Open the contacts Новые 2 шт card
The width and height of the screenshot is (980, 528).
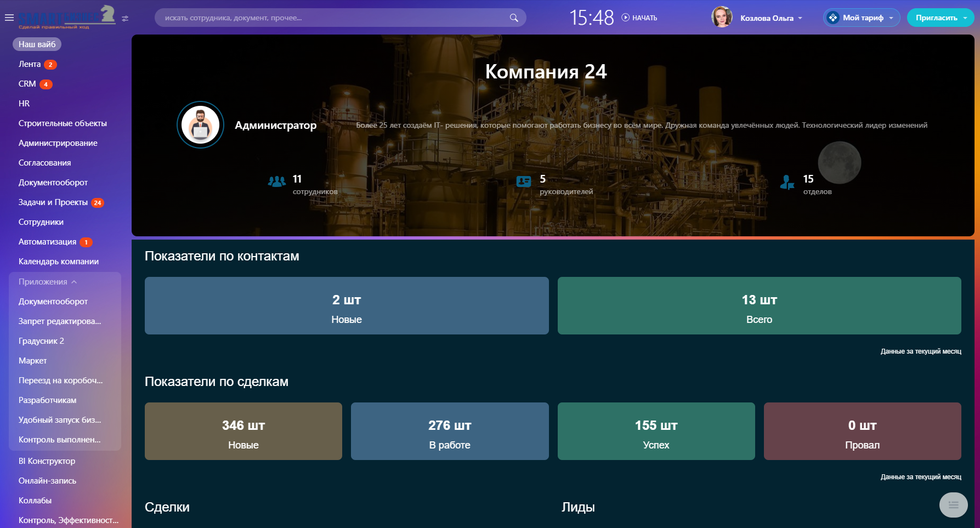pyautogui.click(x=347, y=305)
